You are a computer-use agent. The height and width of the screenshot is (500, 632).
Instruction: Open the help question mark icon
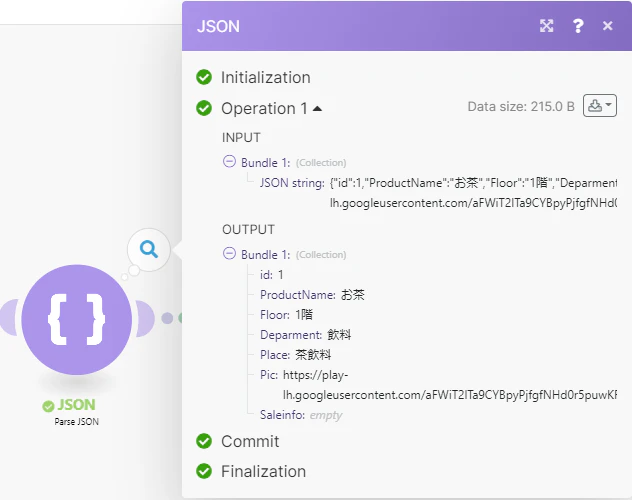point(578,26)
